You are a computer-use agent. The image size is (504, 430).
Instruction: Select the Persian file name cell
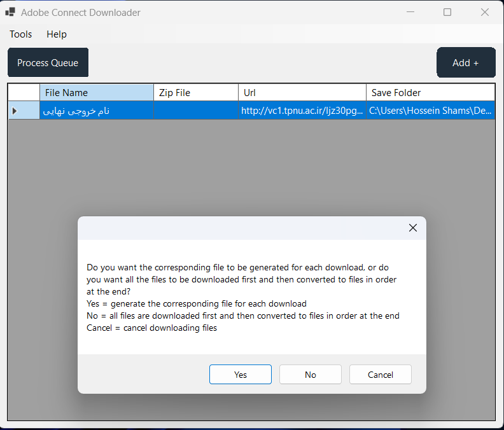[97, 111]
